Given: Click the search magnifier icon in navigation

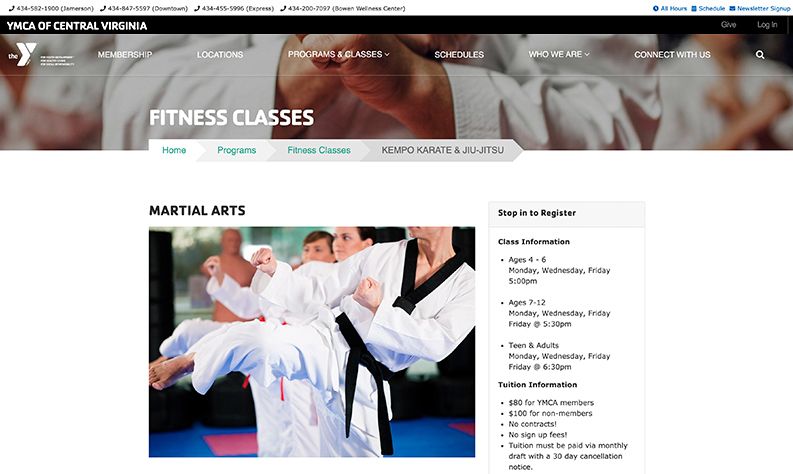Looking at the screenshot, I should click(x=760, y=55).
